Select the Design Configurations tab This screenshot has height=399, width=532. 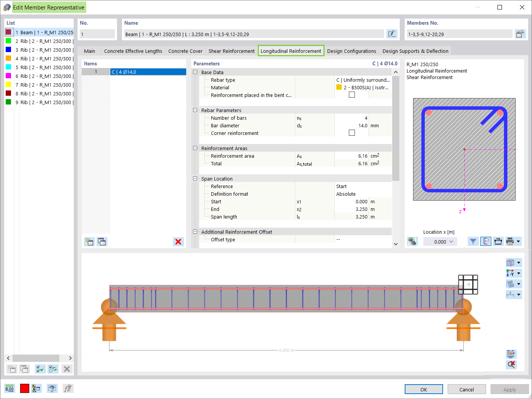coord(351,51)
